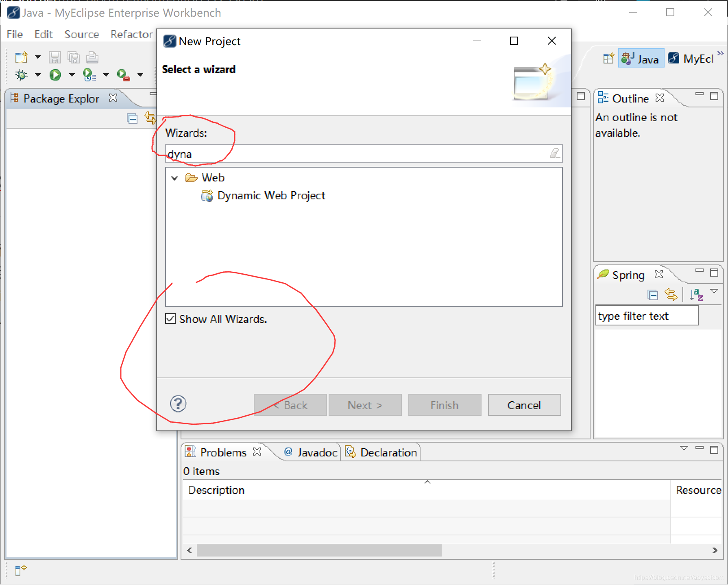Screen dimensions: 728x585
Task: Switch to the Declaration tab
Action: point(381,452)
